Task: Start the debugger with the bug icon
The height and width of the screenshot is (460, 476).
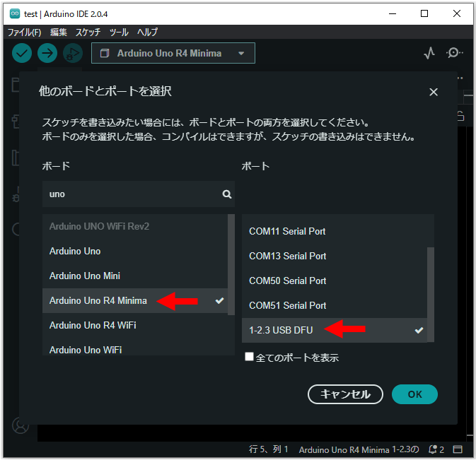Action: click(x=73, y=53)
